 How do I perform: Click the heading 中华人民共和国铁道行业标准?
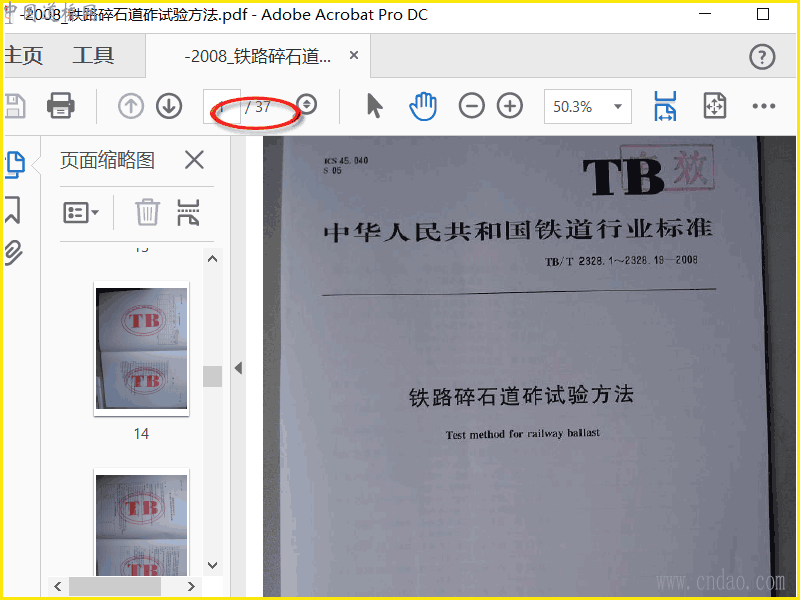[518, 231]
